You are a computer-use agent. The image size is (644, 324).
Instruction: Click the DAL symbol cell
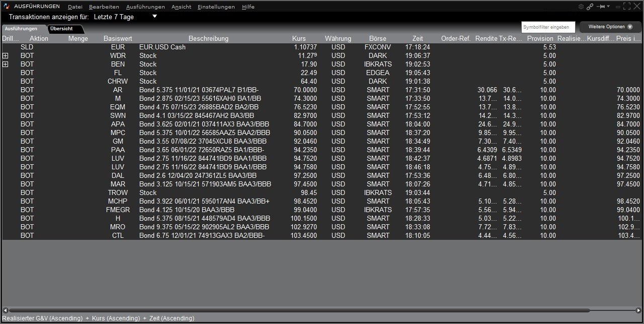pyautogui.click(x=118, y=176)
